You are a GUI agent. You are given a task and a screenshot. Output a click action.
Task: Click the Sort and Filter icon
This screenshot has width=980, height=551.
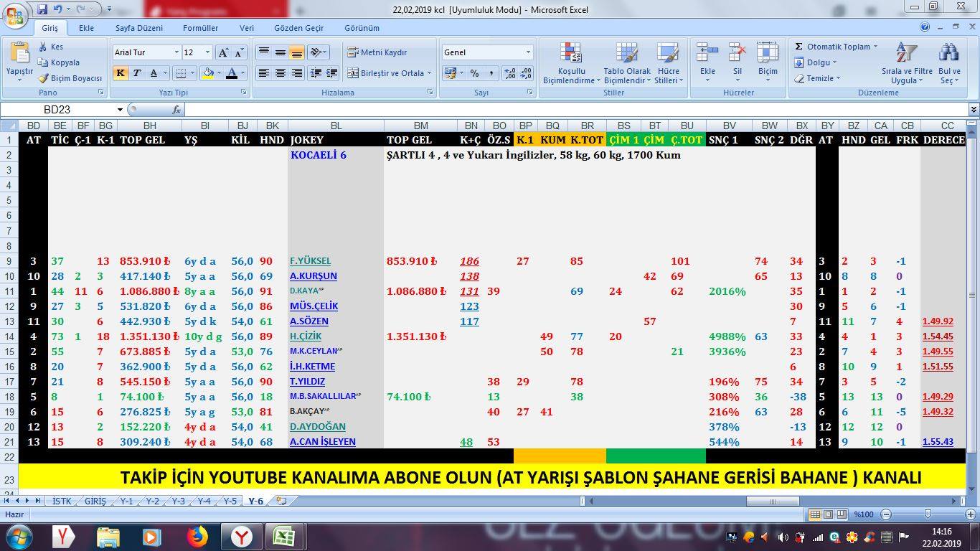[907, 53]
